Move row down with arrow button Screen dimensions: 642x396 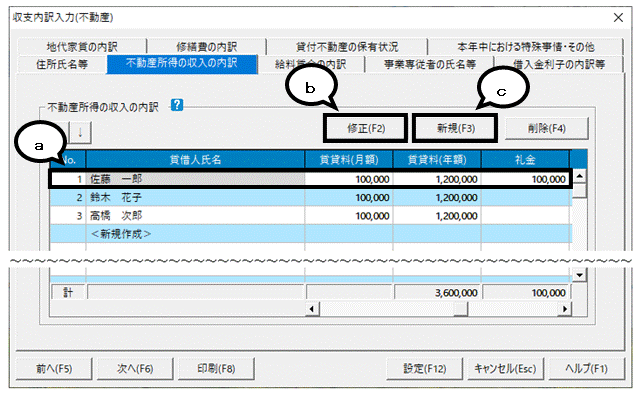click(x=80, y=132)
